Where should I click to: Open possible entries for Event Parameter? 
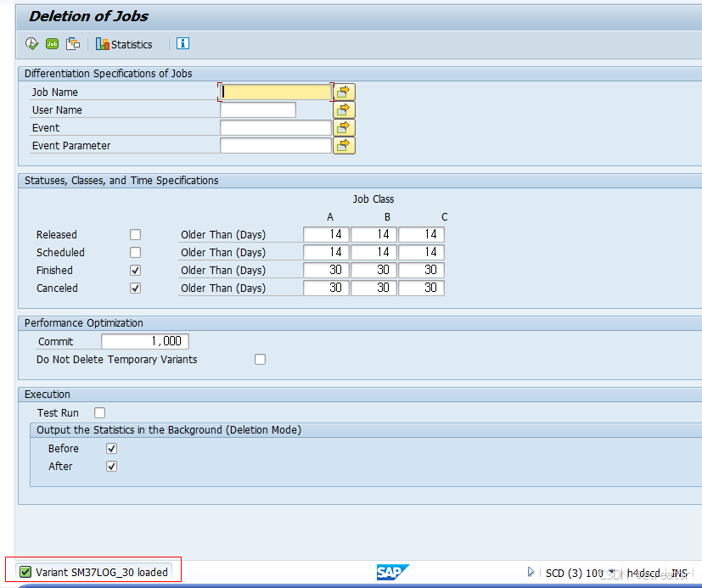pyautogui.click(x=343, y=145)
